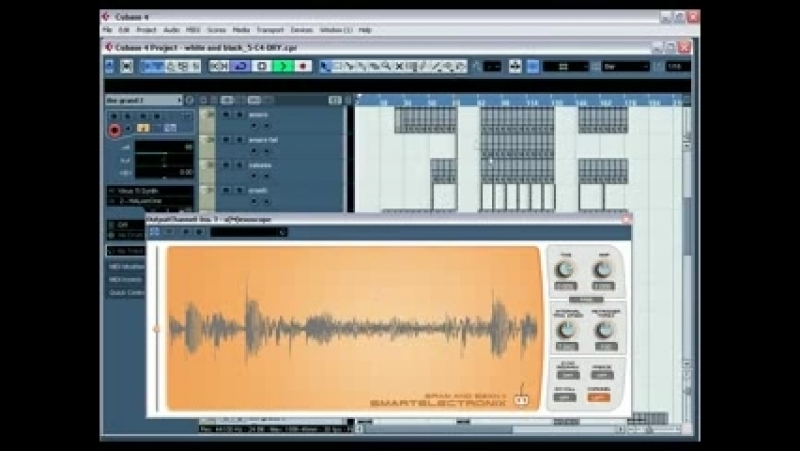Viewport: 800px width, 451px height.
Task: Open the Help menu
Action: point(365,30)
